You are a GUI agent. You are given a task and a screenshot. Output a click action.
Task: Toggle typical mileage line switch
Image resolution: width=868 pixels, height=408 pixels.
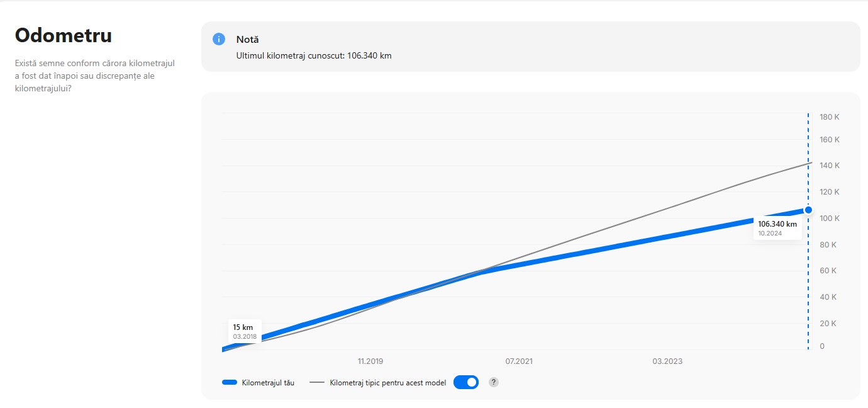pos(466,382)
